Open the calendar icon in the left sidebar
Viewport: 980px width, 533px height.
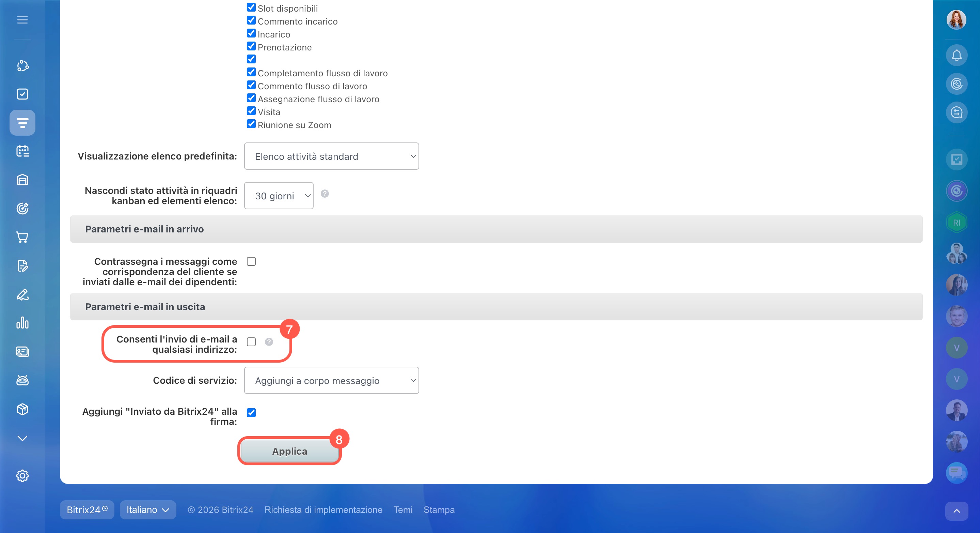[22, 151]
